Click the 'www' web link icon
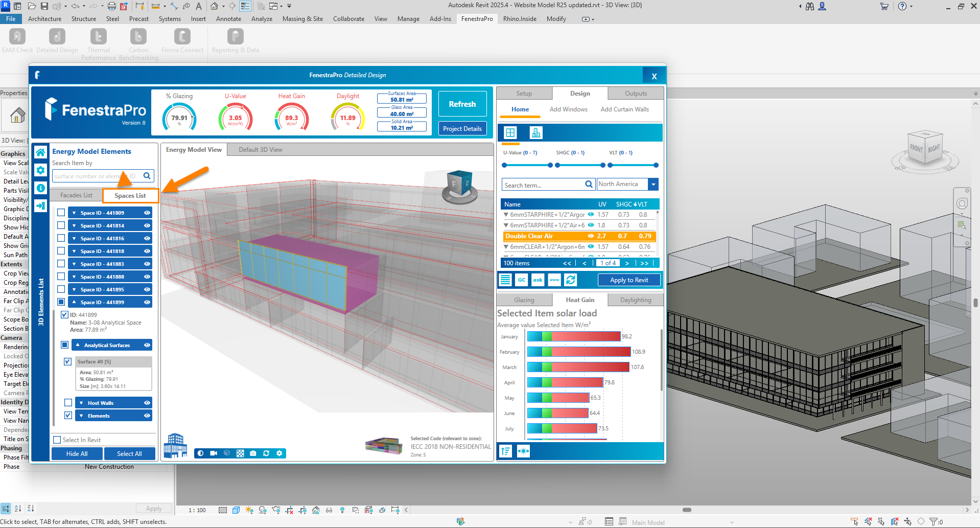980x528 pixels. click(x=554, y=280)
